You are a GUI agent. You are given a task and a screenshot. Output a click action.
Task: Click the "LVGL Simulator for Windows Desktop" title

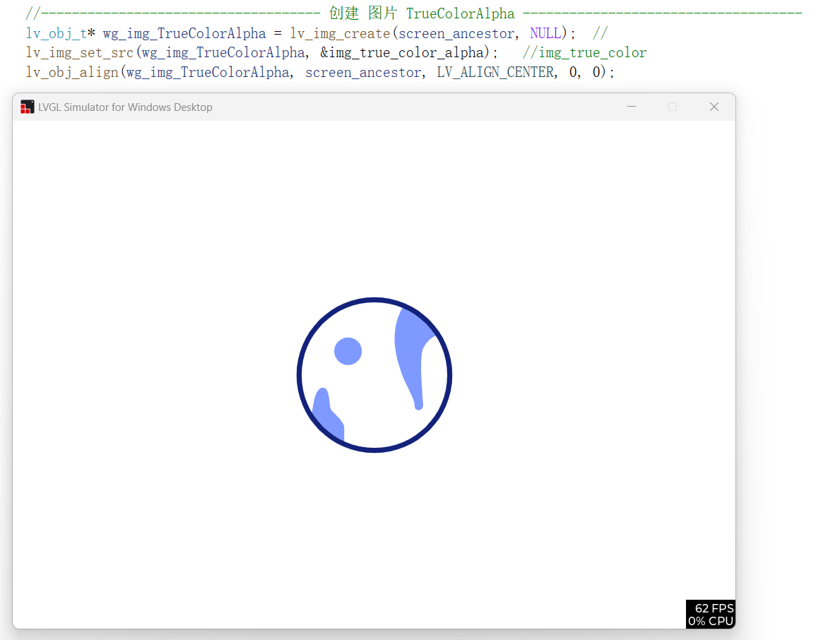pyautogui.click(x=125, y=107)
